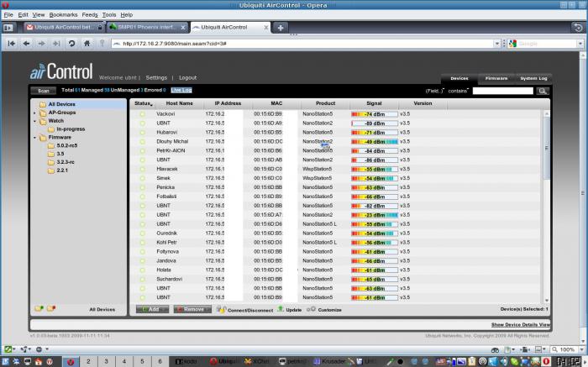Click the remove group folder icon
The image size is (588, 367).
(x=50, y=308)
